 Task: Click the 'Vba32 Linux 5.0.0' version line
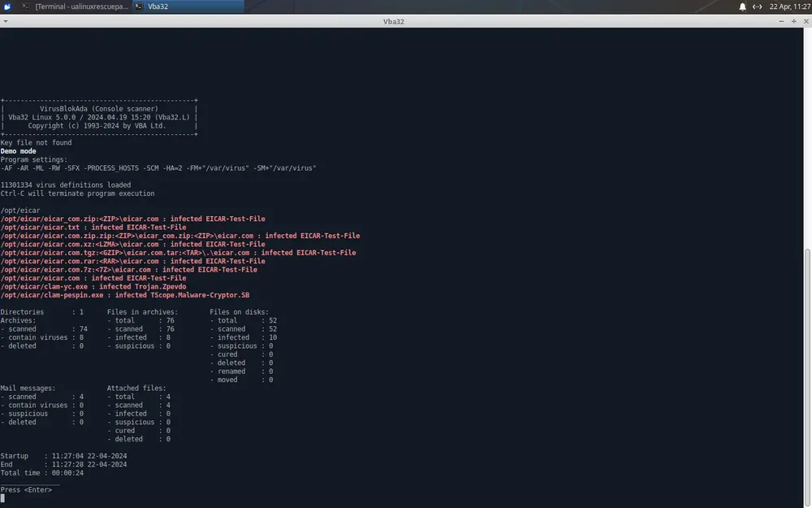click(x=99, y=117)
